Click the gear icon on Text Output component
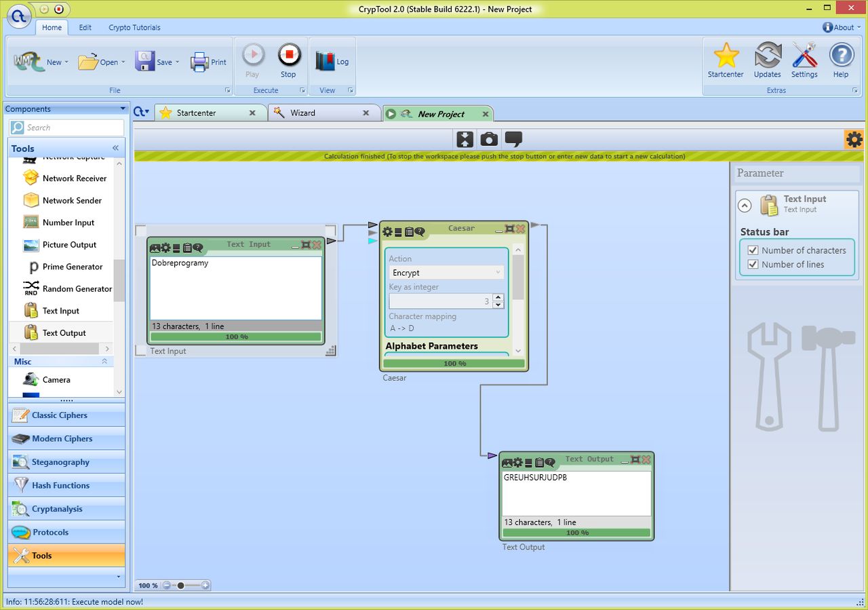868x610 pixels. point(517,462)
